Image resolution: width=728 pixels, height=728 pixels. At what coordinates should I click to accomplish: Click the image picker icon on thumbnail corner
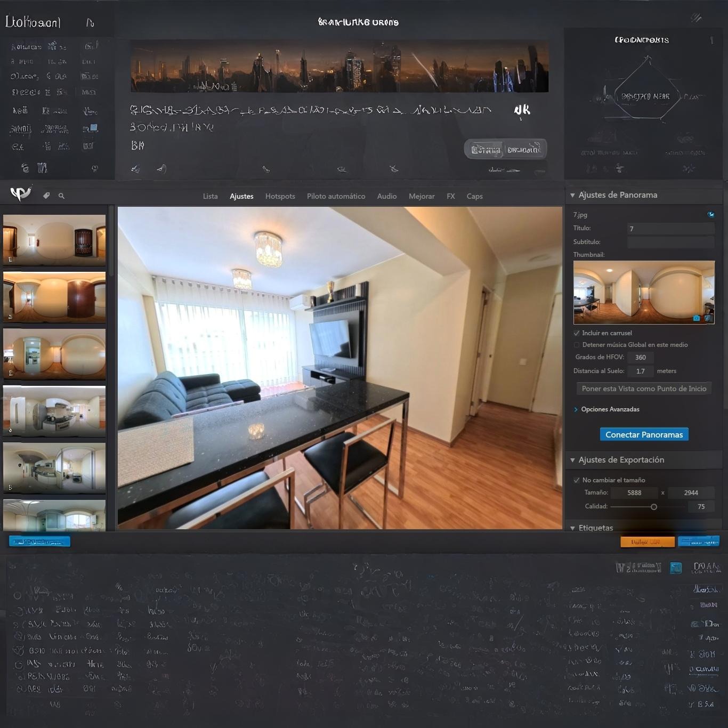(708, 318)
